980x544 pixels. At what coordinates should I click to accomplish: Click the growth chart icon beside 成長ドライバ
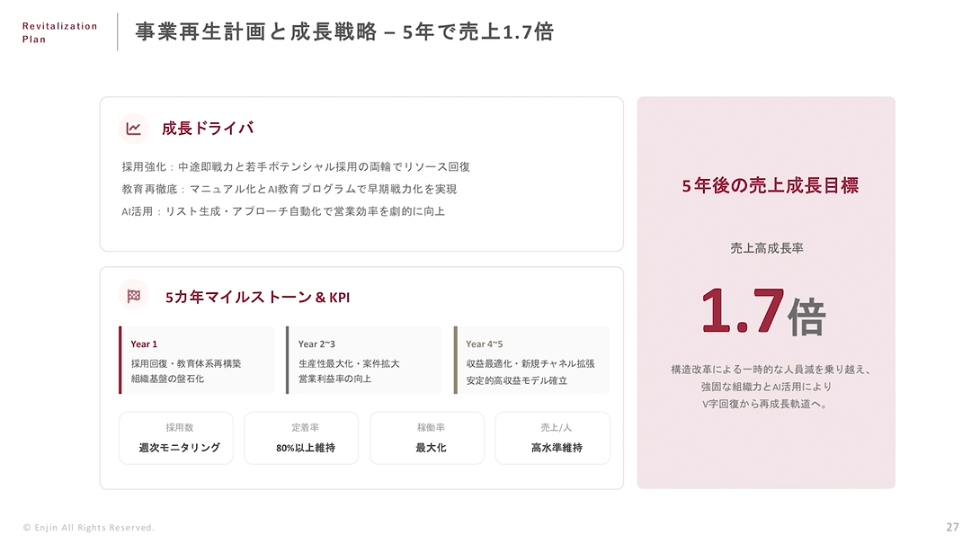pos(134,129)
